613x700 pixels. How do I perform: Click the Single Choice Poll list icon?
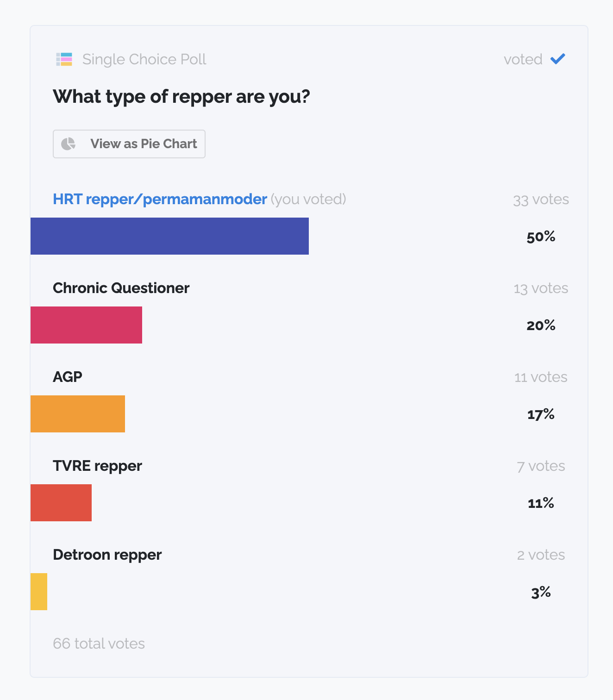(x=64, y=59)
